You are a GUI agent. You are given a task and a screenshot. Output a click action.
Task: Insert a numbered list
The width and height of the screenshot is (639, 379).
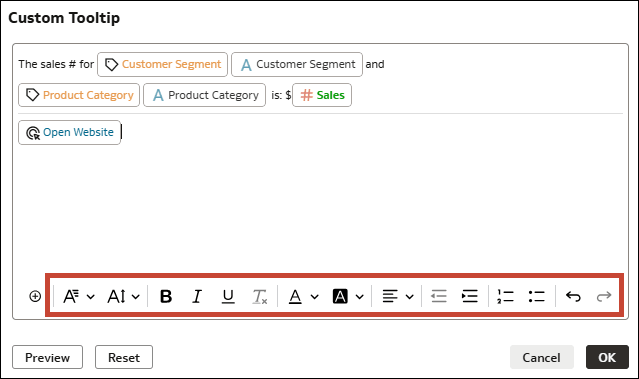[x=505, y=296]
